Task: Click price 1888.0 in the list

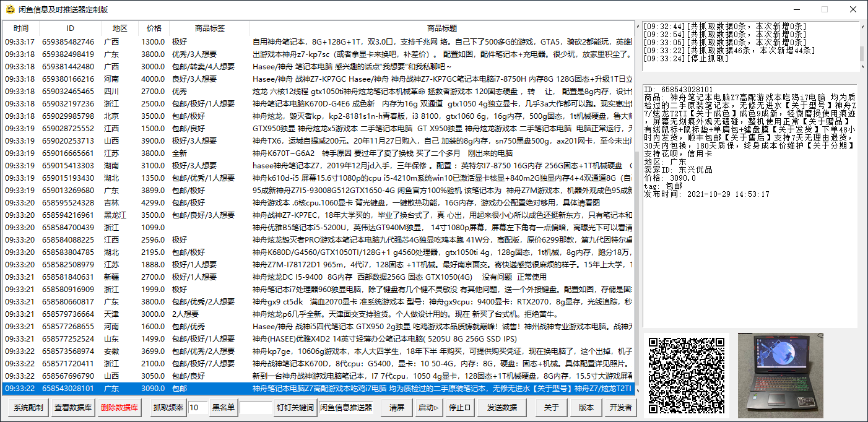Action: 153,265
